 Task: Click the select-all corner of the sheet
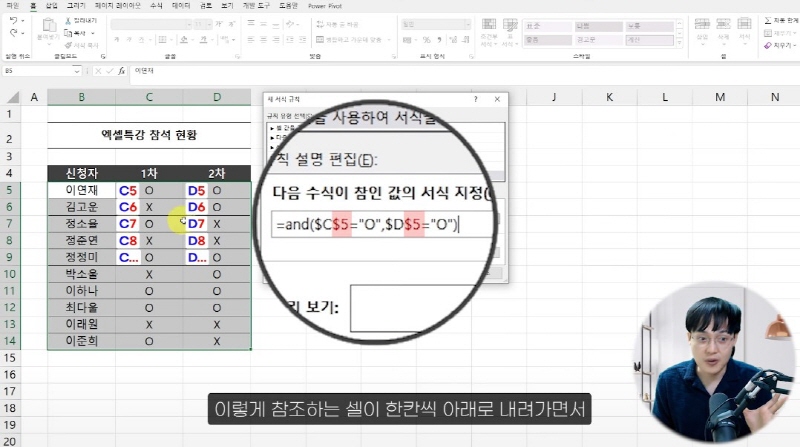[12, 97]
